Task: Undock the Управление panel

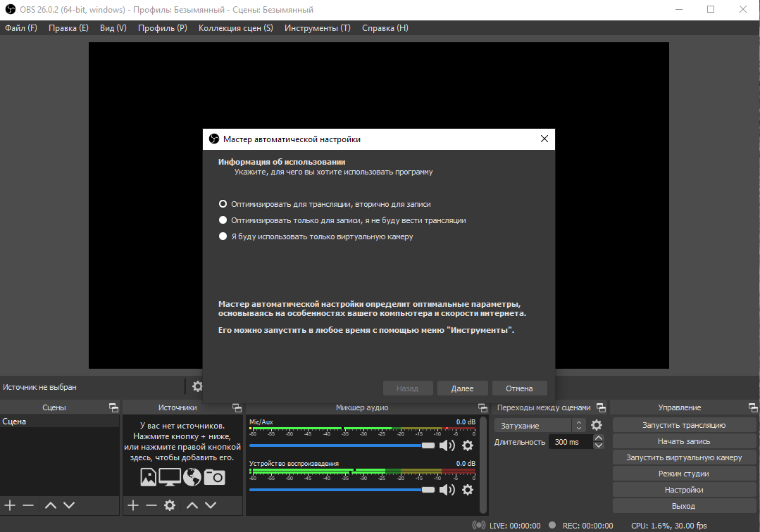Action: point(753,407)
